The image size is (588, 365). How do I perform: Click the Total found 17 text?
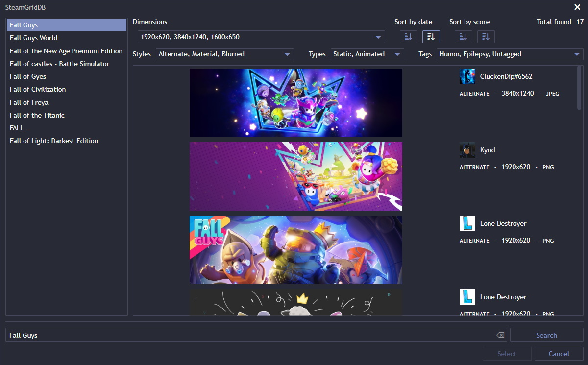coord(560,22)
